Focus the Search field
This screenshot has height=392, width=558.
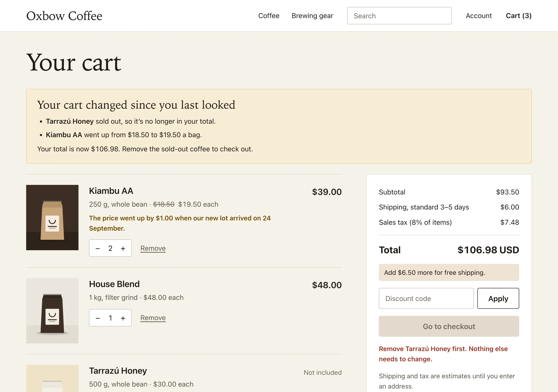399,16
